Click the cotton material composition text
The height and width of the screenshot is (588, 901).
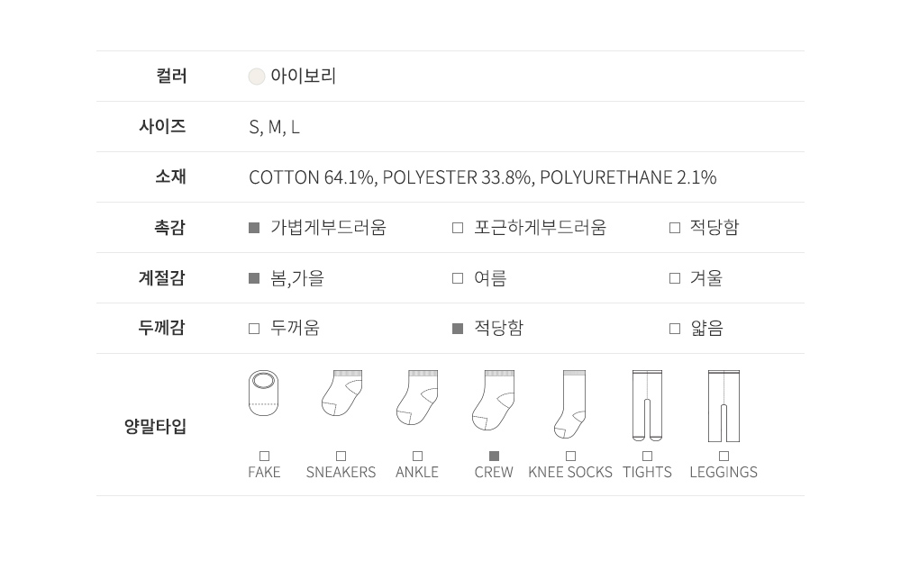point(482,177)
